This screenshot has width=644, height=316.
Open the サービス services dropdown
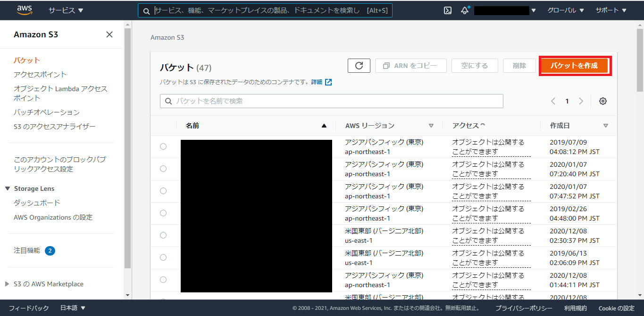coord(66,10)
